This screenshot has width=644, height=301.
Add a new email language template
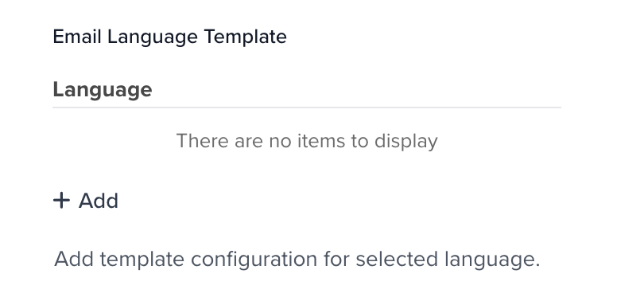coord(86,201)
